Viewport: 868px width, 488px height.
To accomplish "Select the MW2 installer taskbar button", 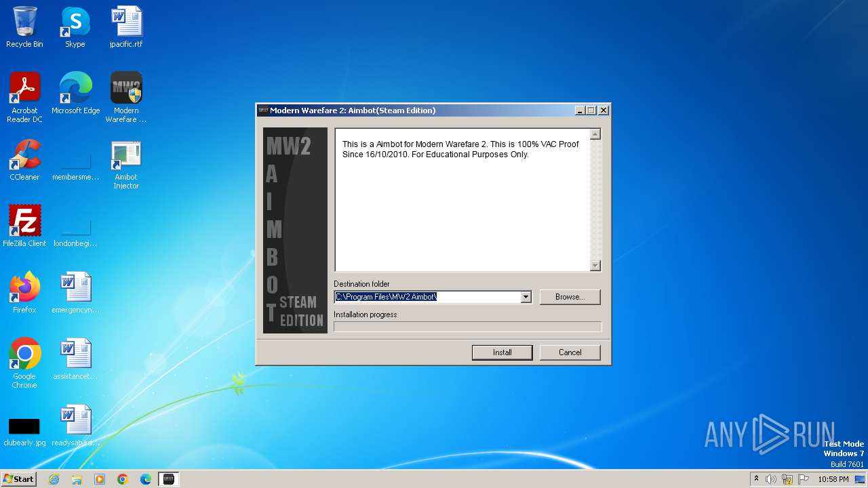I will [x=169, y=479].
